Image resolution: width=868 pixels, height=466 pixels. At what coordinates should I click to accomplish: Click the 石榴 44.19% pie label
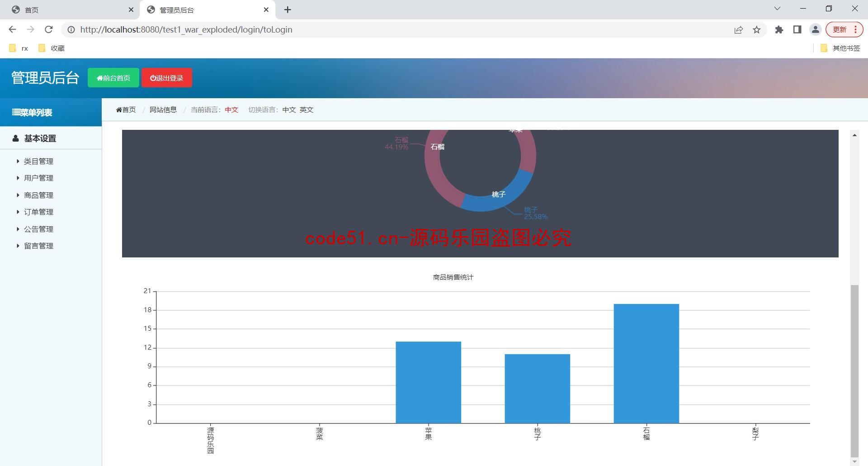(396, 143)
